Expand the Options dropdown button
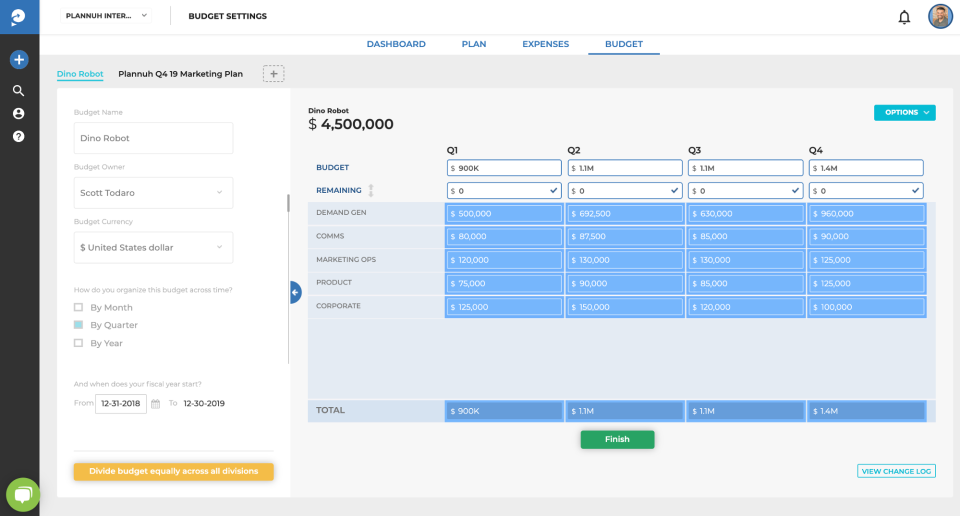This screenshot has height=516, width=960. click(x=904, y=113)
